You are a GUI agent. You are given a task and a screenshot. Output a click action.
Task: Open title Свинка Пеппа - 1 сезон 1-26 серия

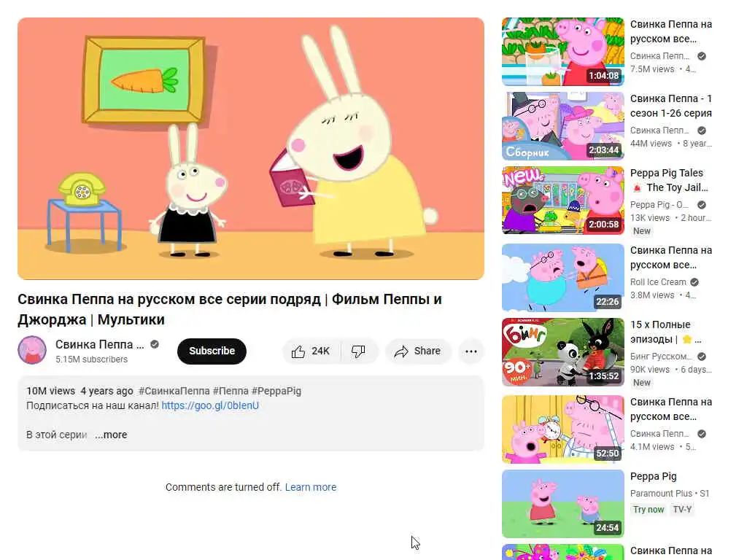(671, 106)
